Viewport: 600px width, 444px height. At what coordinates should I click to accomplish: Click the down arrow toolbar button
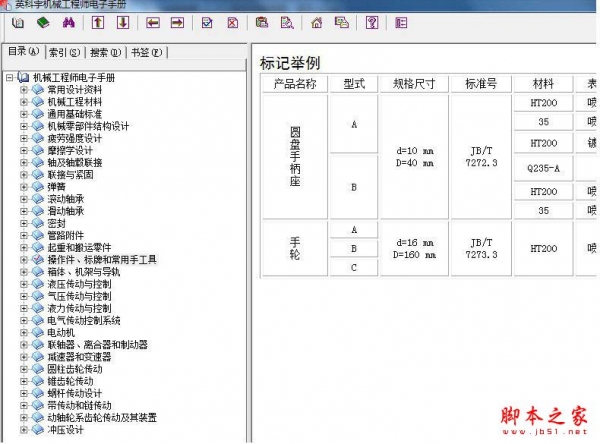click(123, 23)
